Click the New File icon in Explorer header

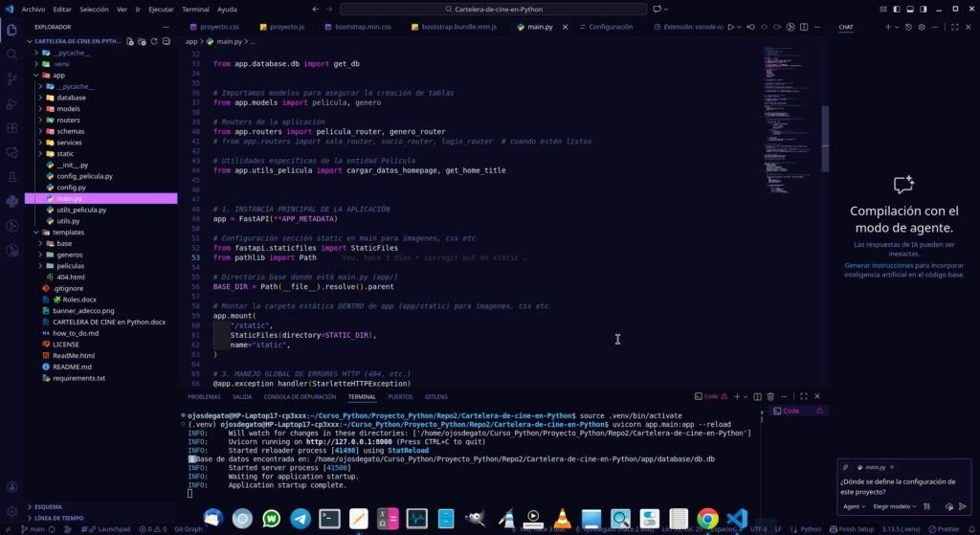130,42
